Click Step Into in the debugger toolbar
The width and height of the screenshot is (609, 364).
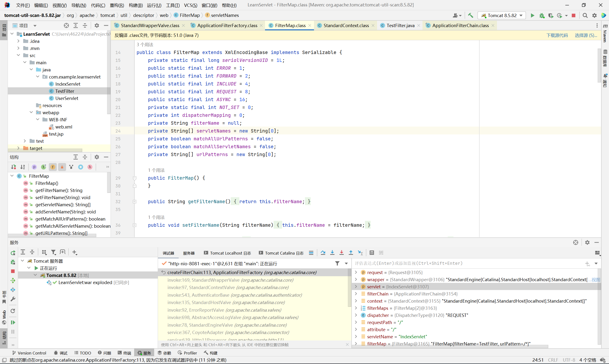tap(332, 253)
